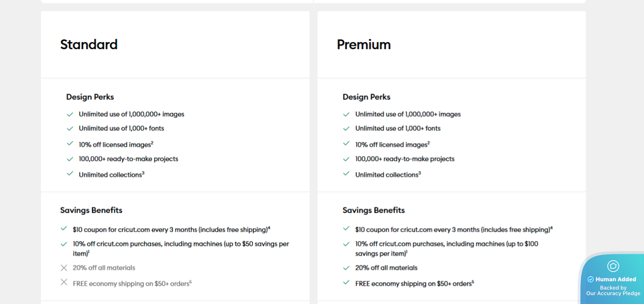Open the Our Accuracy Pledge link
644x304 pixels.
(x=613, y=293)
